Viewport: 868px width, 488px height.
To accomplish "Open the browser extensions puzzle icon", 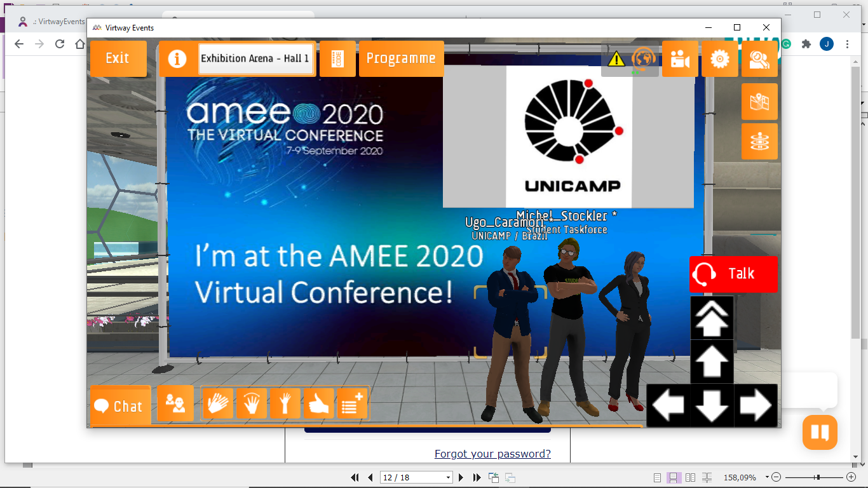I will pyautogui.click(x=806, y=44).
